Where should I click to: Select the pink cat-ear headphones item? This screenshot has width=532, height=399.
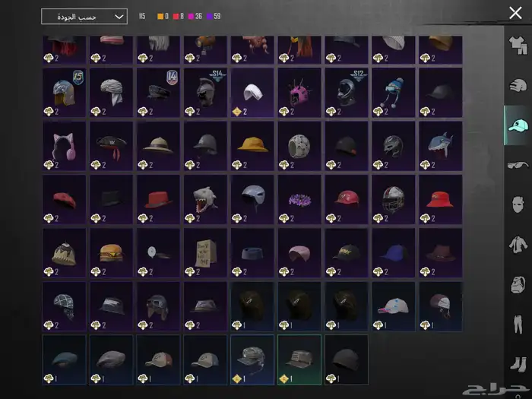65,146
